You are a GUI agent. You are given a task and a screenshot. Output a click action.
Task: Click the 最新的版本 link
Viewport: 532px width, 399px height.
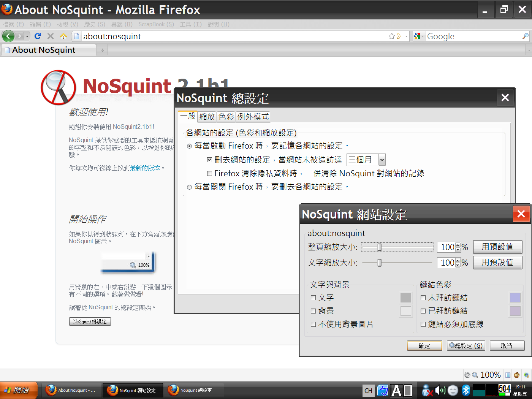145,168
